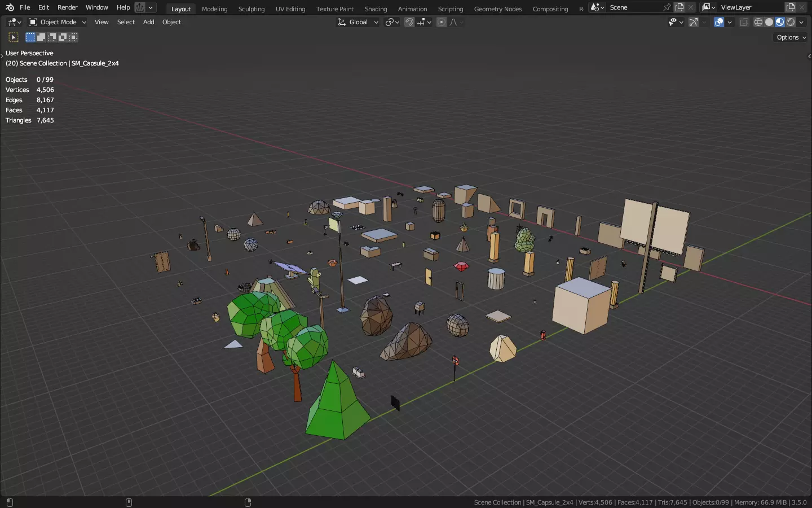Open the Help menu
This screenshot has height=508, width=812.
pos(123,7)
